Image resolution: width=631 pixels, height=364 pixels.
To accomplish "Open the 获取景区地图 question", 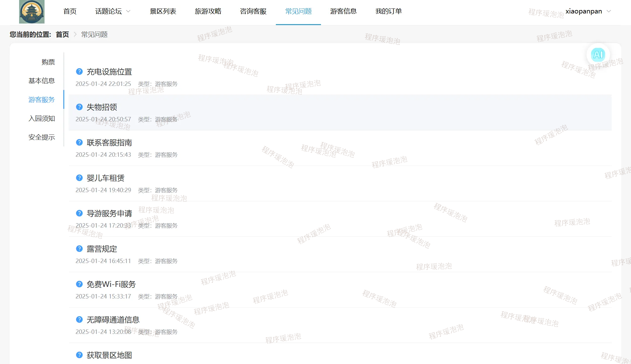I will tap(109, 355).
